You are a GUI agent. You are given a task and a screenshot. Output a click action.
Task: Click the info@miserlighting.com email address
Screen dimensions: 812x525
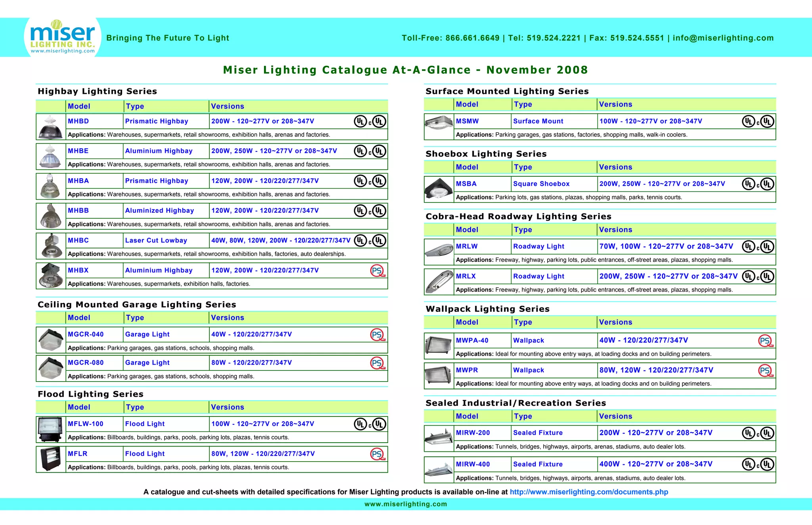pos(723,38)
